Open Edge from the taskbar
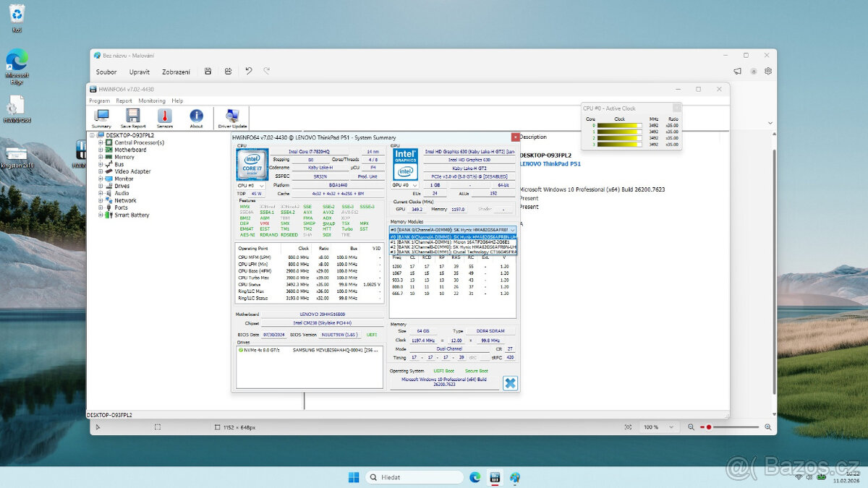Screen dimensions: 868x488 point(475,477)
